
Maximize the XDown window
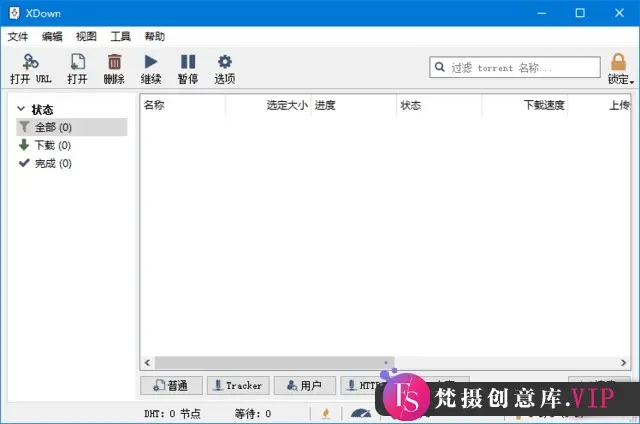tap(580, 13)
